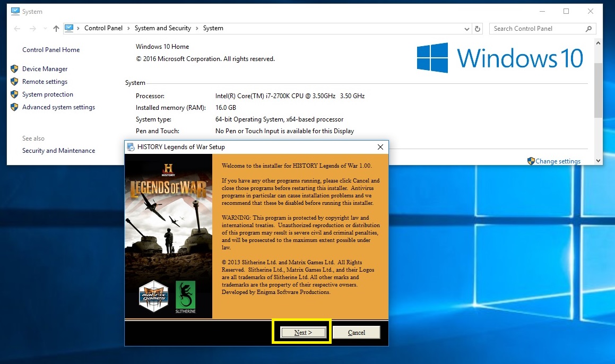This screenshot has width=615, height=364.
Task: Click the Back arrow in the System window
Action: [17, 28]
